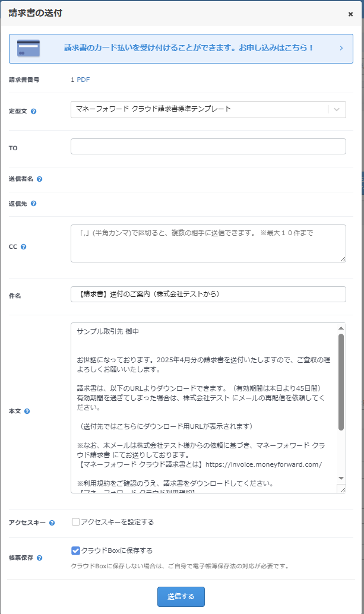Click help icon next to CC
The height and width of the screenshot is (614, 364).
pos(24,246)
